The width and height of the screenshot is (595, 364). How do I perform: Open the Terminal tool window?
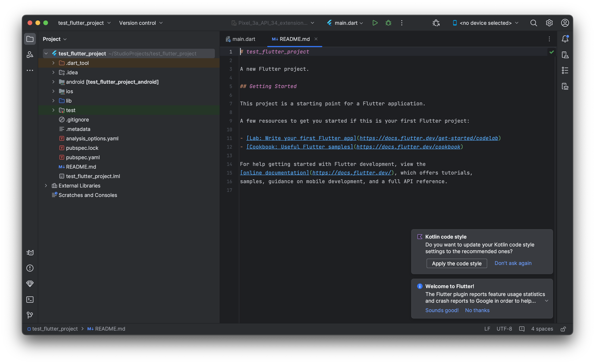tap(30, 299)
